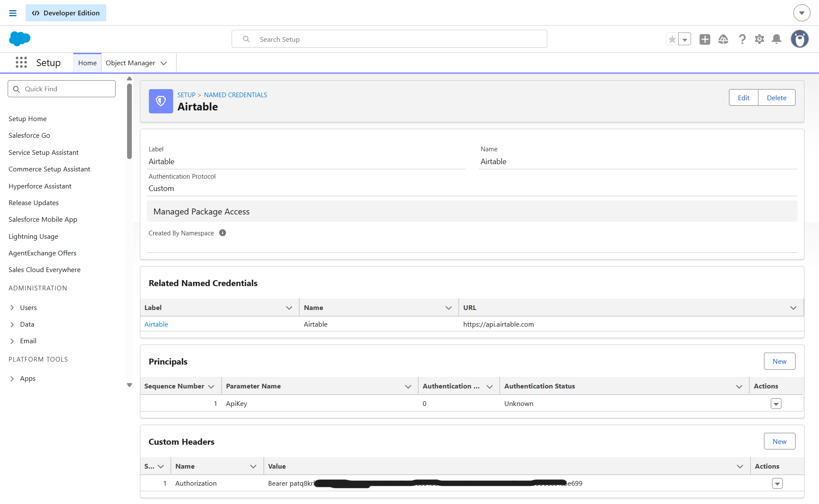Click the favorites star icon

[x=672, y=39]
